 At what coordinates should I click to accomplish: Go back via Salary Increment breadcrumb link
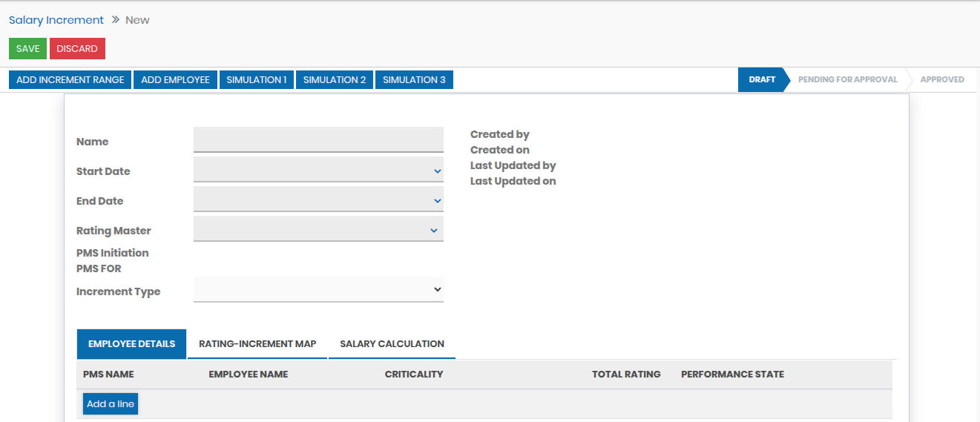coord(56,20)
